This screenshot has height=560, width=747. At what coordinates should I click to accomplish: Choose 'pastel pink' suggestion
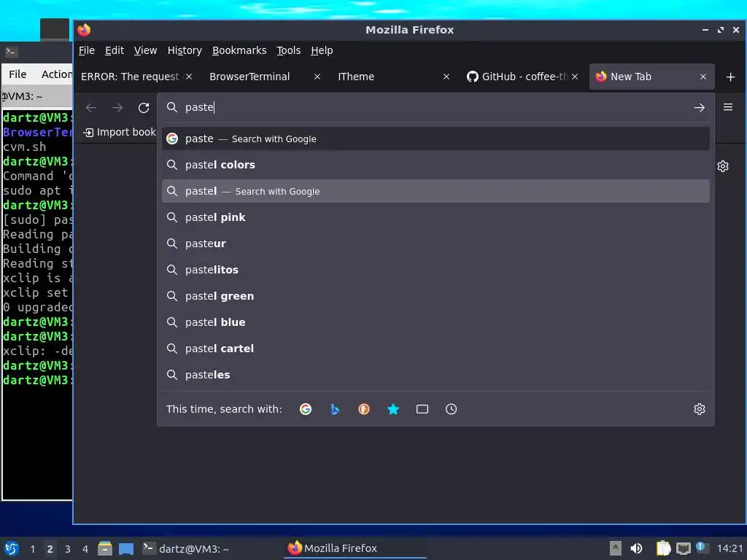pos(436,217)
